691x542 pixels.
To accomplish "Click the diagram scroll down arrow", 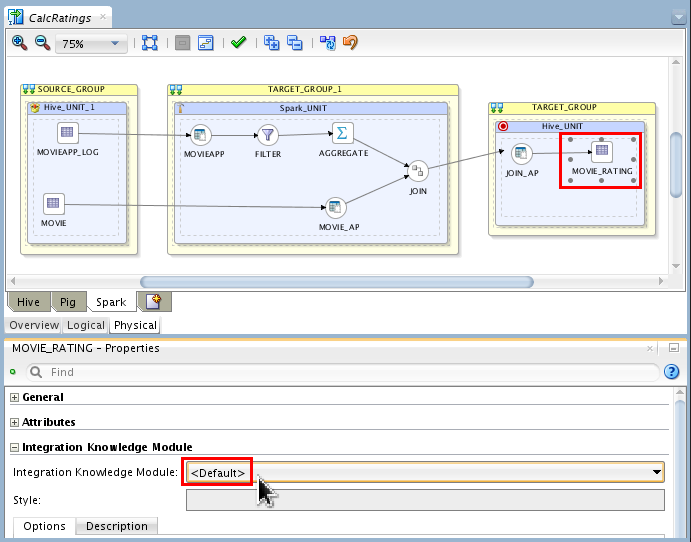I will (676, 266).
